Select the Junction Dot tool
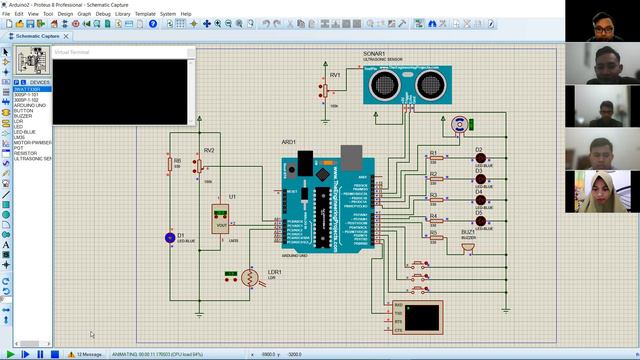Screen dimensions: 640x360 tap(6, 72)
